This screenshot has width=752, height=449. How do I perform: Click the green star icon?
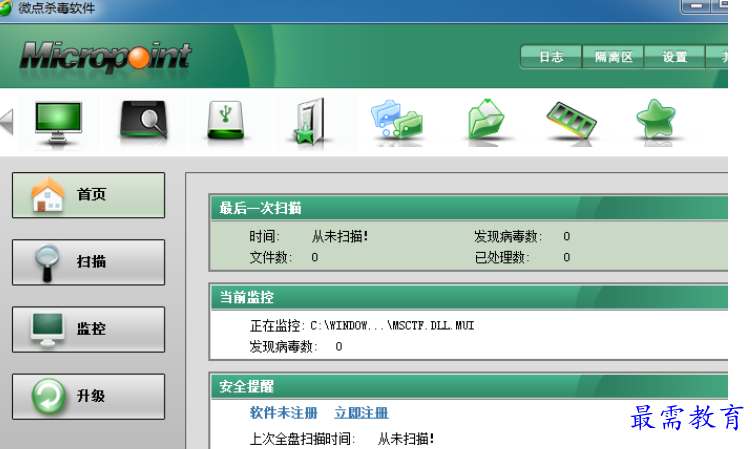click(656, 119)
